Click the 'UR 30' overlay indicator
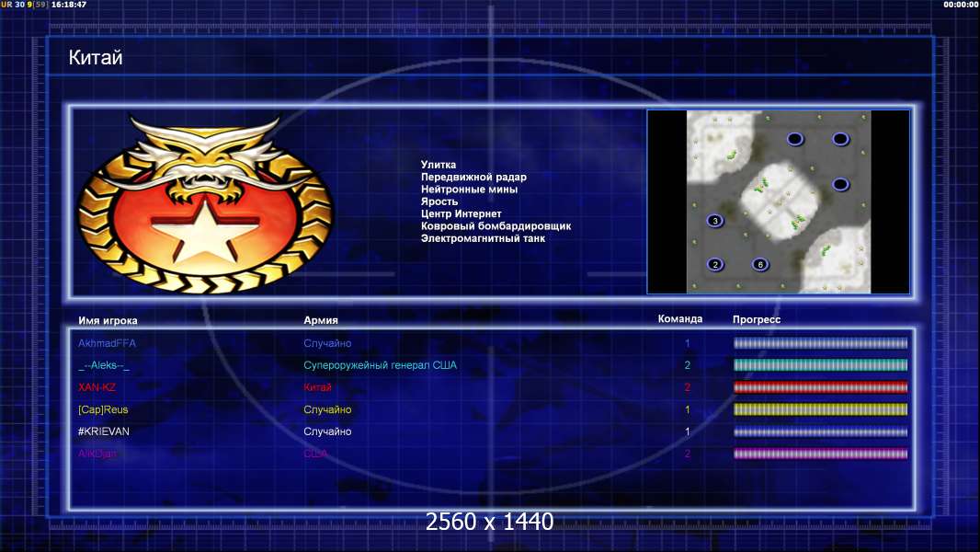 (13, 5)
